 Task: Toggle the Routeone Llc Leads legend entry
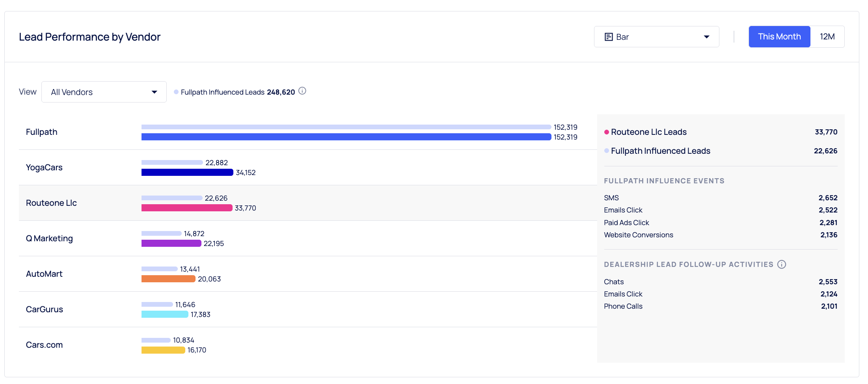648,132
